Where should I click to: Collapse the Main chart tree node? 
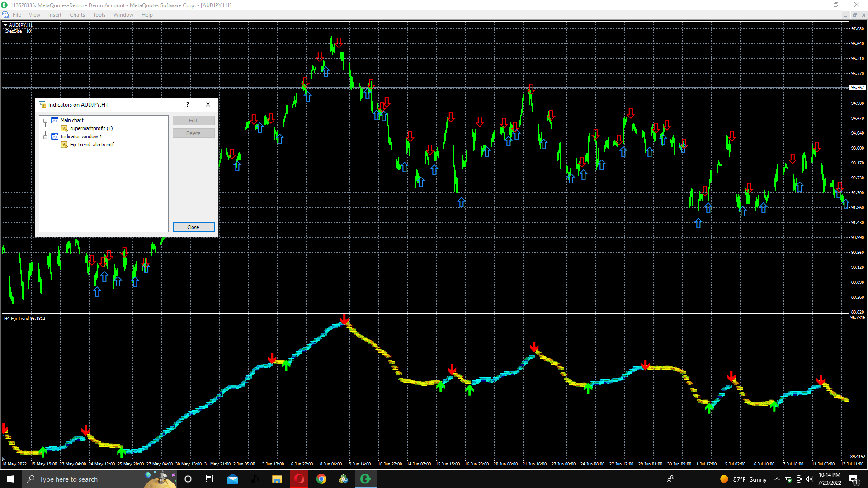click(x=46, y=121)
